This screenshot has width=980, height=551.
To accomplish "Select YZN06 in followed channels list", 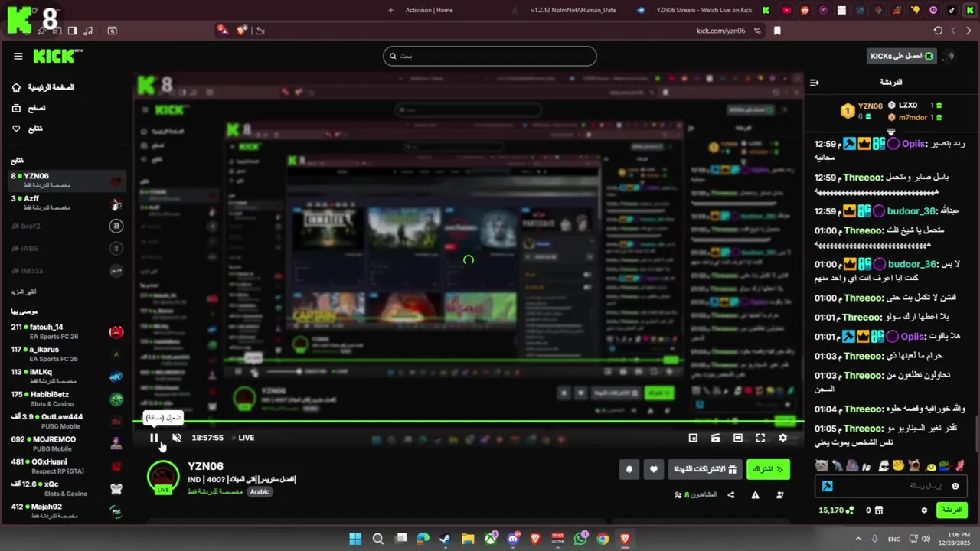I will tap(67, 181).
